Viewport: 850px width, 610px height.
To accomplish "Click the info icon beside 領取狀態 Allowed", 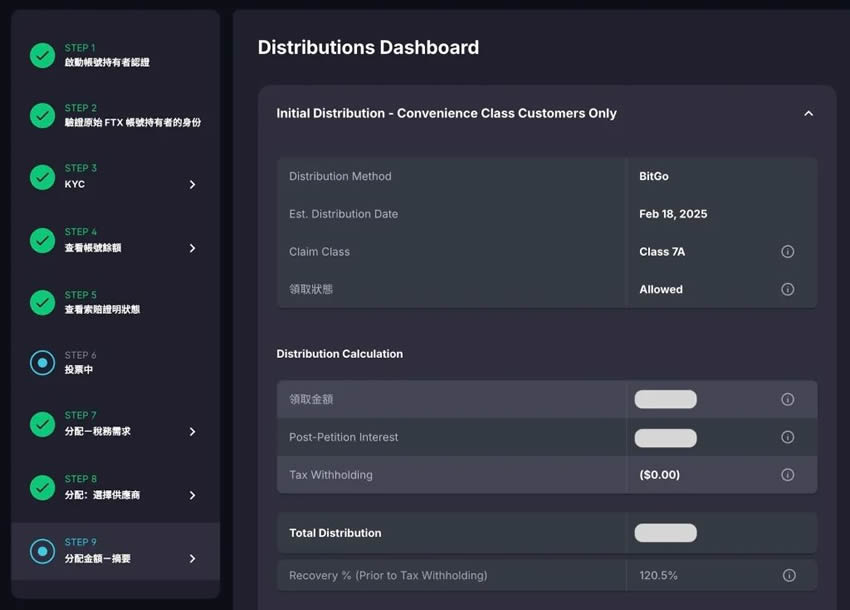I will [x=788, y=289].
